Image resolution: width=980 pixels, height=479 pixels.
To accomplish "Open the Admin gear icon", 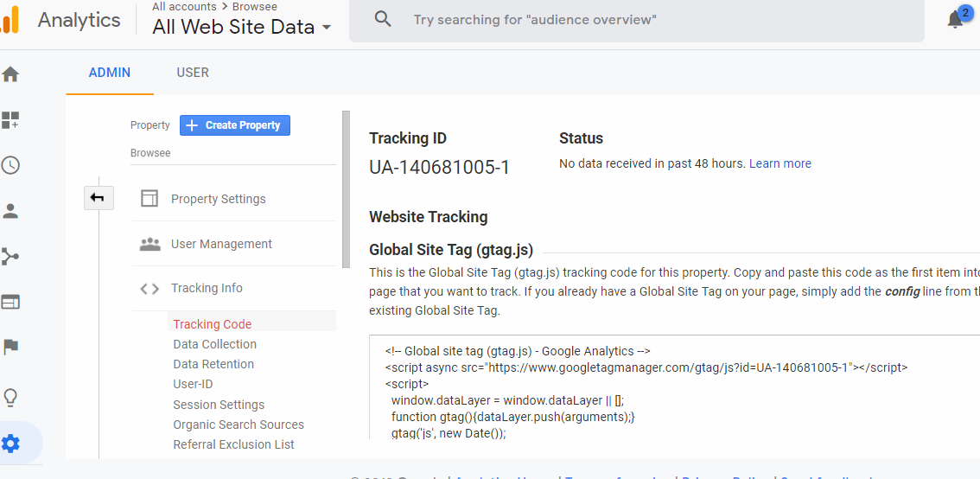I will pos(10,444).
